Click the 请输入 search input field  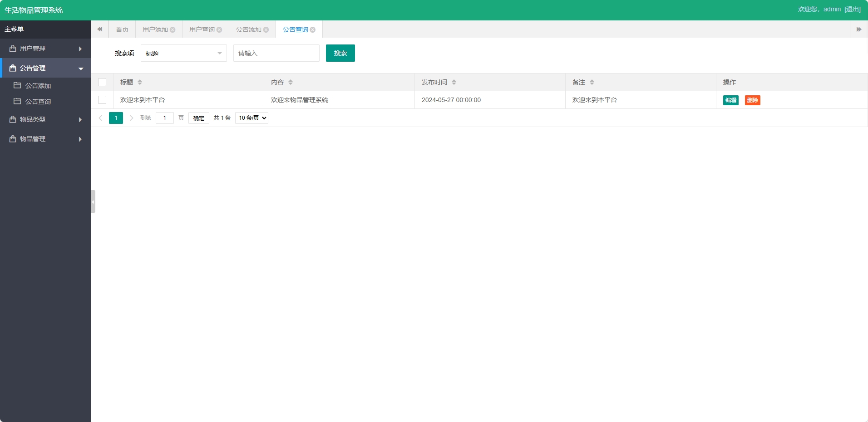pyautogui.click(x=276, y=53)
